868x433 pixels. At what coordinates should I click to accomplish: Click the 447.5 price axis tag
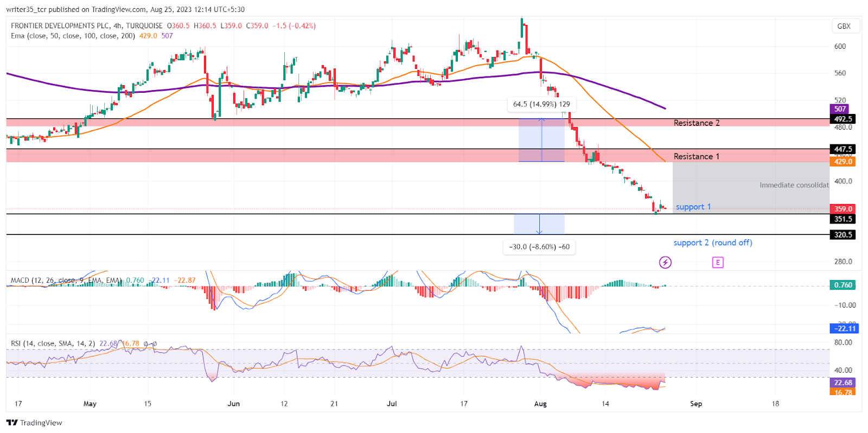point(843,149)
